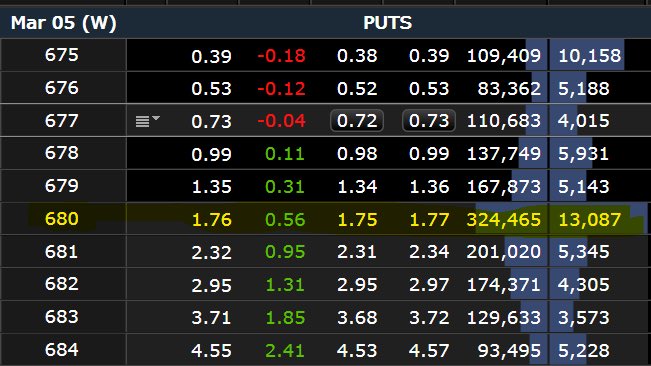The image size is (651, 366).
Task: Click ask 1.36 in the 679 row
Action: (x=429, y=187)
